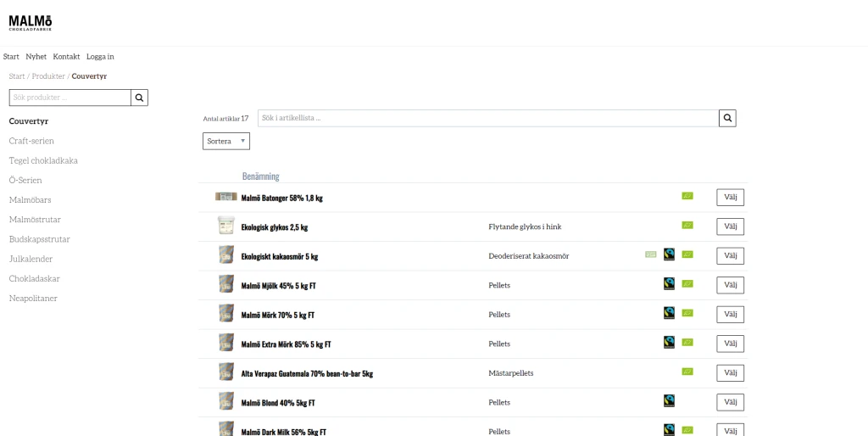This screenshot has width=868, height=436.
Task: Click the Malmö Chokladfabrik logo
Action: (31, 23)
